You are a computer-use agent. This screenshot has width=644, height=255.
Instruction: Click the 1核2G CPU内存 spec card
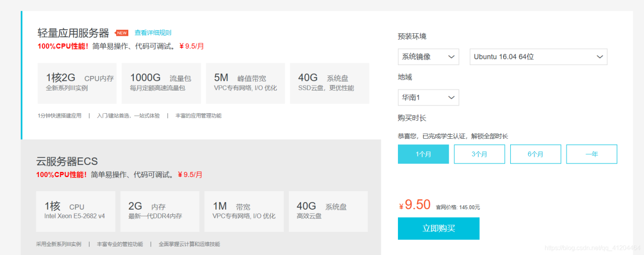pyautogui.click(x=77, y=83)
